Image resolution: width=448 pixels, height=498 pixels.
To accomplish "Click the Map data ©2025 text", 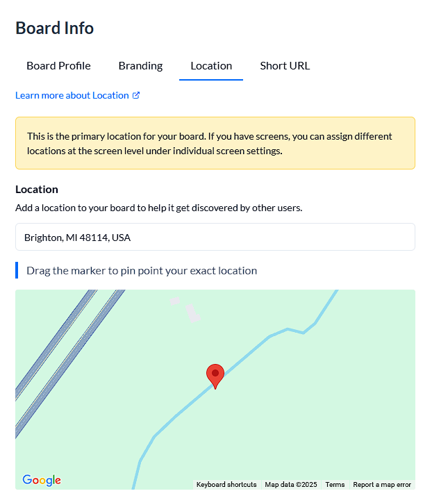I will 291,485.
